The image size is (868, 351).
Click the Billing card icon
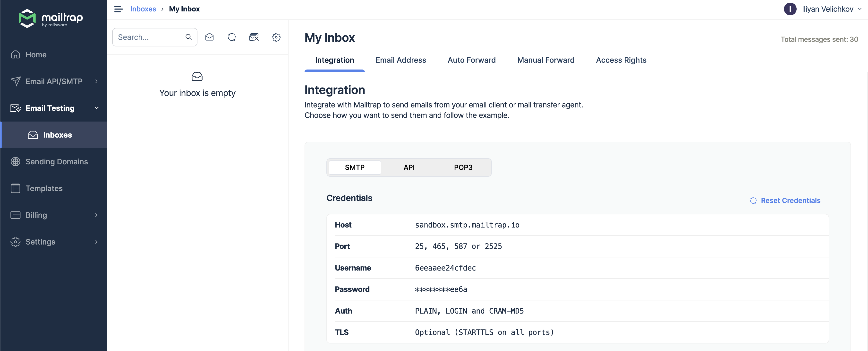tap(16, 215)
